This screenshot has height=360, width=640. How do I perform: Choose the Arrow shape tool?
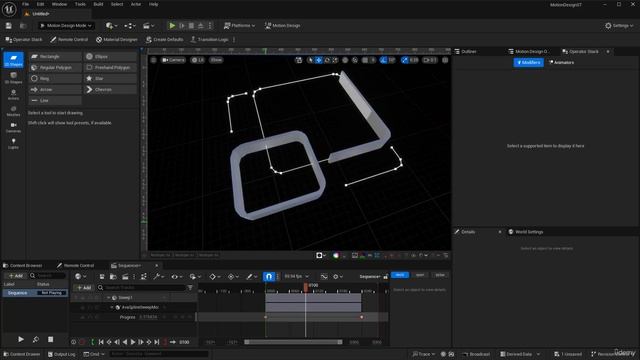pos(55,89)
